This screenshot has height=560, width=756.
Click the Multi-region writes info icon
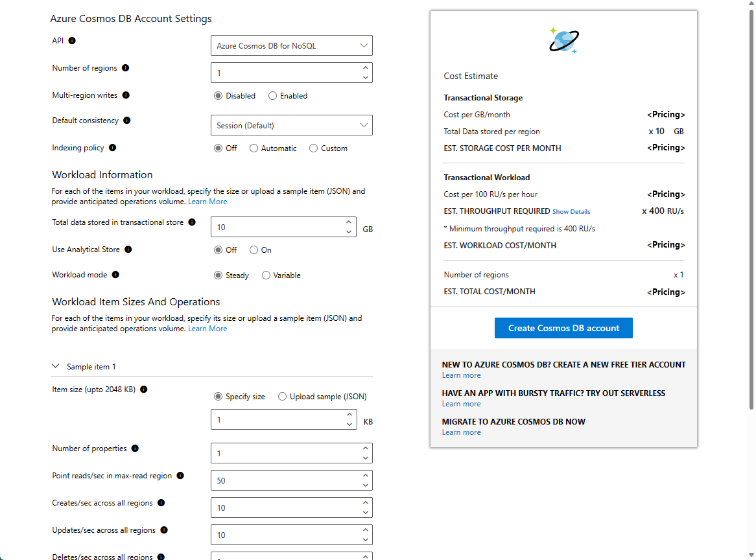tap(126, 95)
